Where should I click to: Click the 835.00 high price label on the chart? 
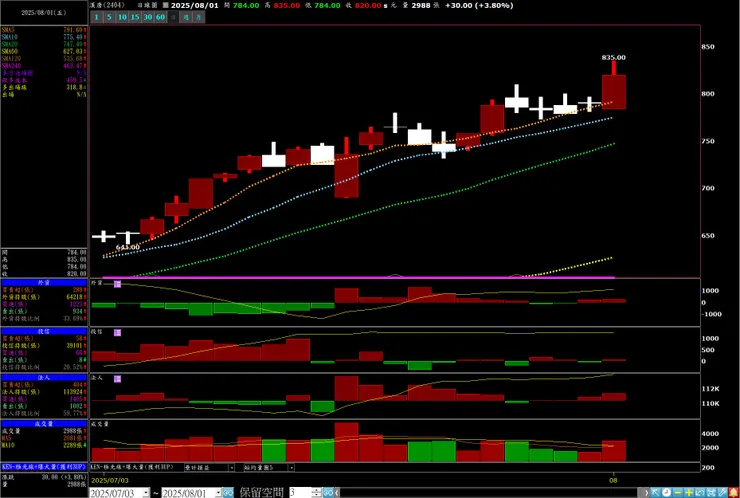614,58
